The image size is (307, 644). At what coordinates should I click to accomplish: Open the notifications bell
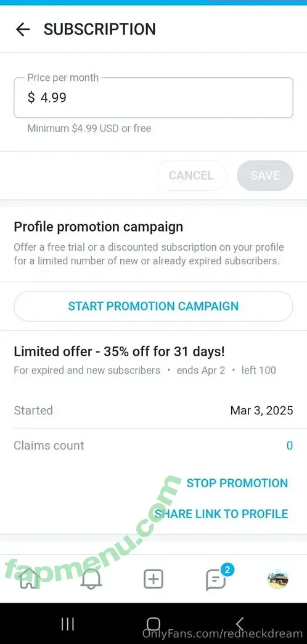(91, 580)
